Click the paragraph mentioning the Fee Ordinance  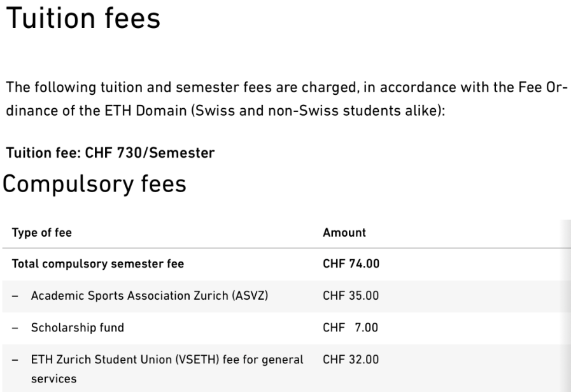(286, 99)
